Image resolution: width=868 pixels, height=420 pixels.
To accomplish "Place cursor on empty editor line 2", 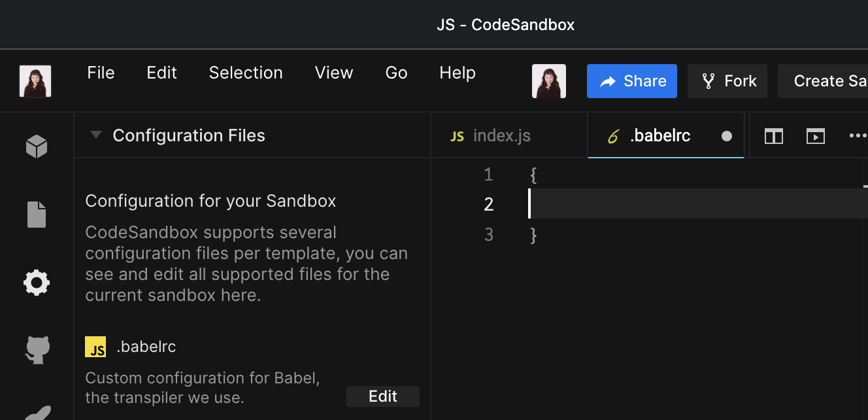I will [698, 204].
